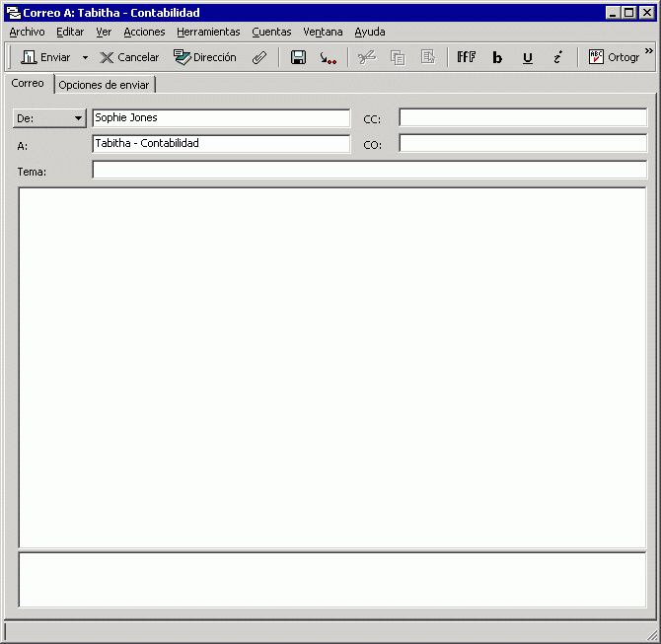The width and height of the screenshot is (661, 644).
Task: Open the De: sender dropdown
Action: (49, 118)
